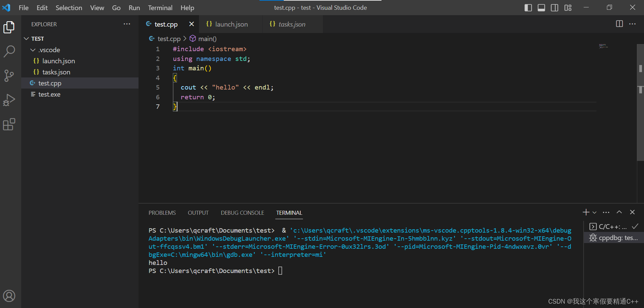Open terminal panel More Actions ellipsis

(606, 212)
